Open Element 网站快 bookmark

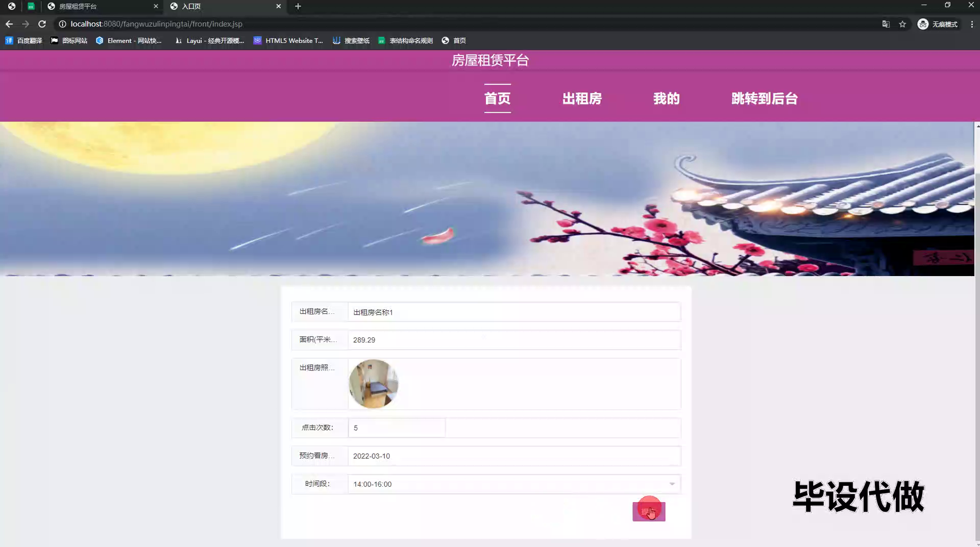tap(129, 40)
